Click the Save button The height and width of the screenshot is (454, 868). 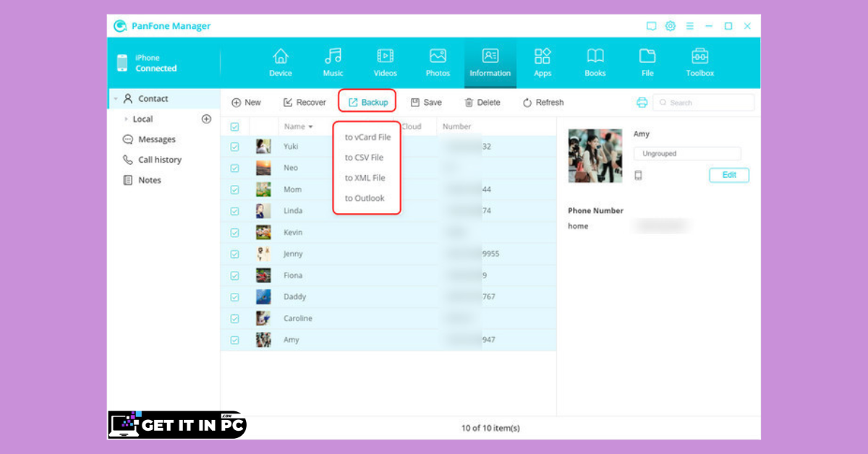(x=426, y=103)
